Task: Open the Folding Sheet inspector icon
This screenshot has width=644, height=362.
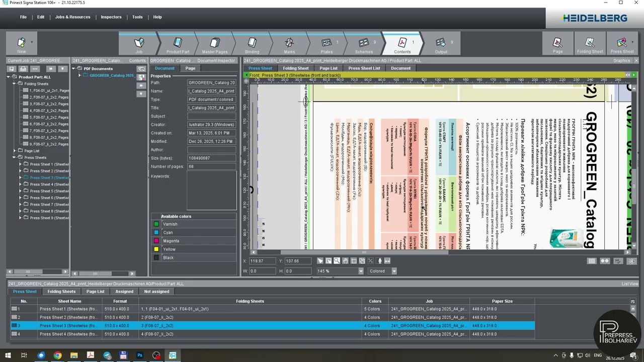Action: 590,44
